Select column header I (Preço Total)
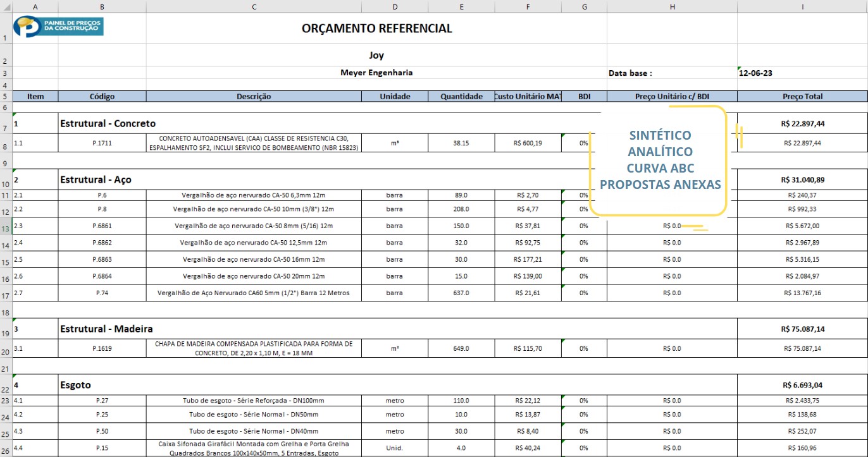Viewport: 868px width, 457px height. coord(802,6)
